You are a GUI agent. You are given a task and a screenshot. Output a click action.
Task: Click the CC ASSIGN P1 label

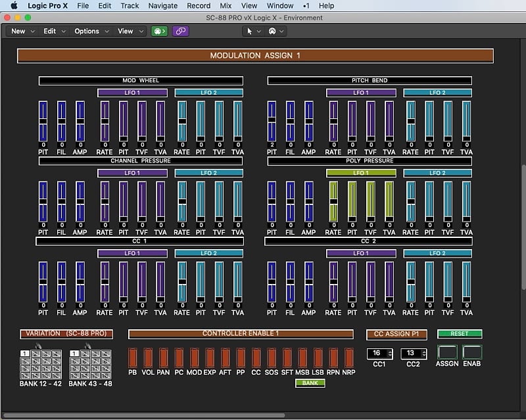(396, 334)
